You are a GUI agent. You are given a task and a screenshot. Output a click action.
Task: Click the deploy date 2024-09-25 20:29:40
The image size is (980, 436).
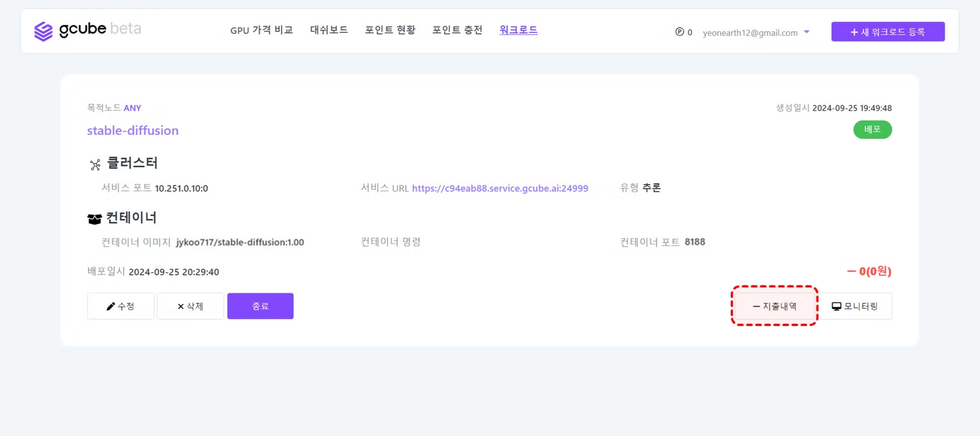pos(174,272)
